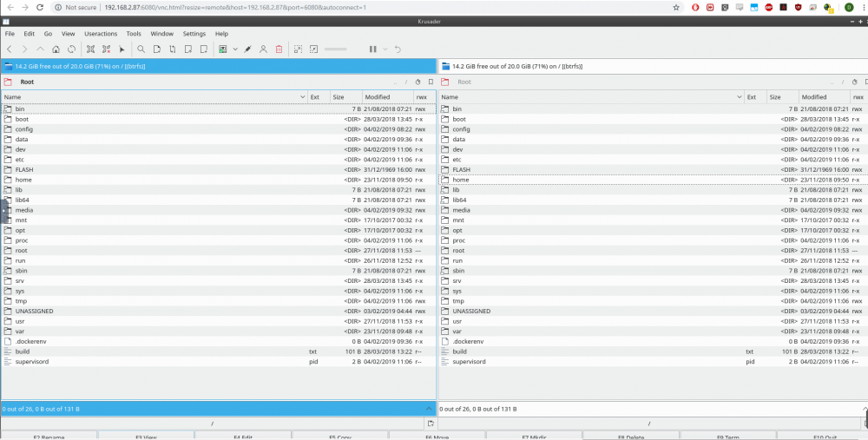Click left panel disk free space bar
This screenshot has height=440, width=868.
[218, 66]
